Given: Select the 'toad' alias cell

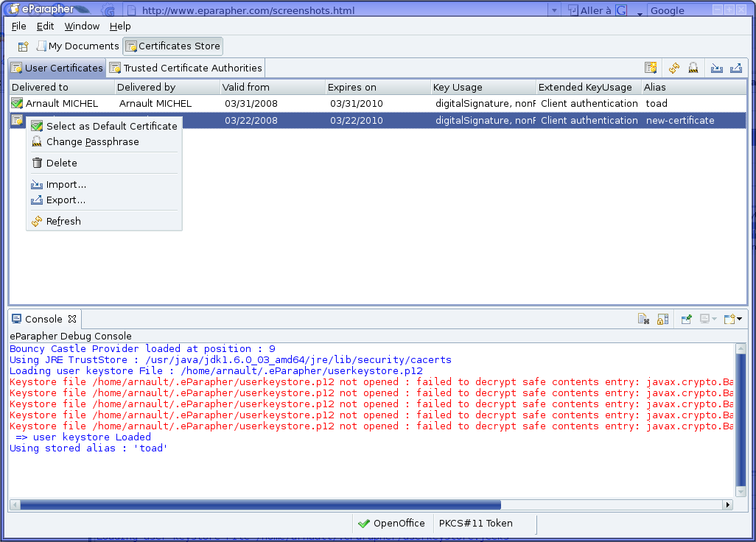Looking at the screenshot, I should tap(657, 103).
